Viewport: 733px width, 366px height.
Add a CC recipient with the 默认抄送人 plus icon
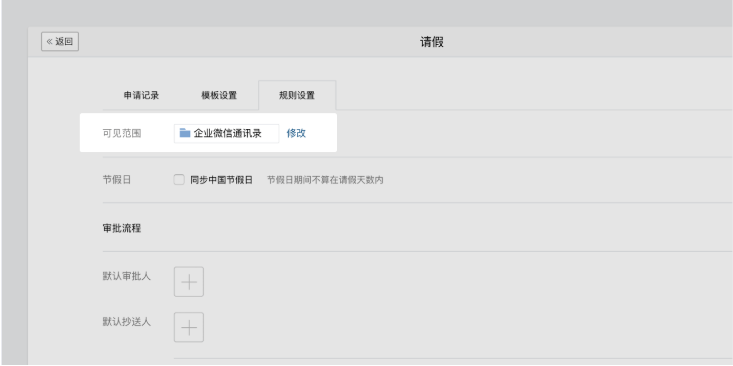click(189, 328)
